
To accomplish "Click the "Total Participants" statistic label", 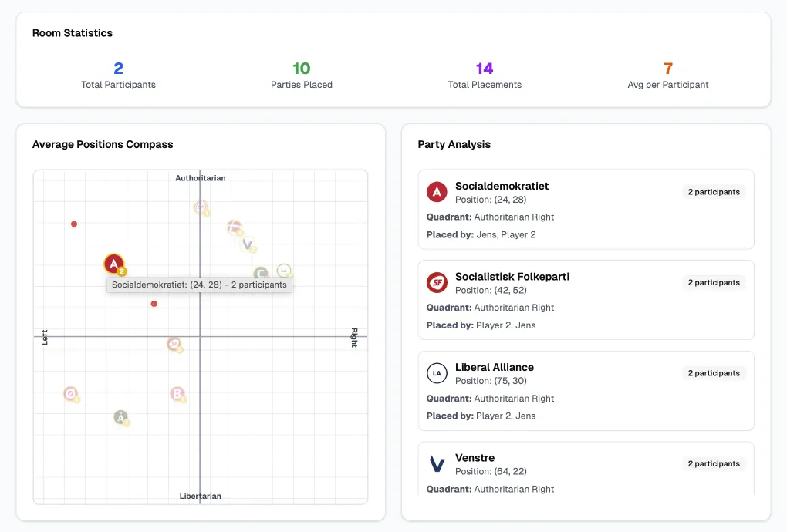I will (119, 85).
